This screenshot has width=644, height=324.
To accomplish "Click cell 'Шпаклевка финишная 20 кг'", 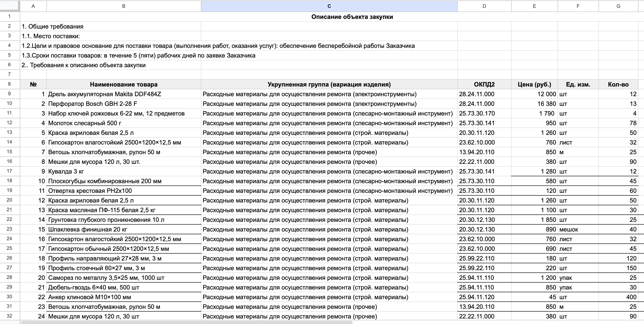I will [x=124, y=229].
